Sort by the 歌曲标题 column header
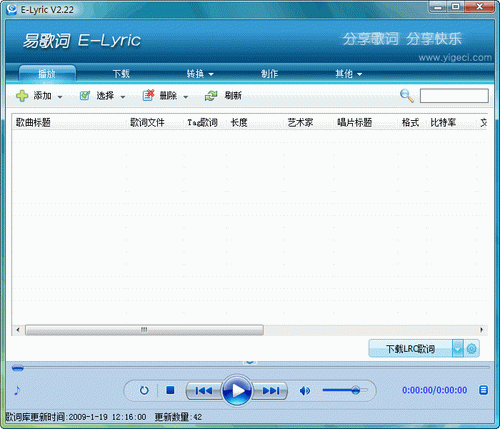Image resolution: width=500 pixels, height=429 pixels. coord(33,123)
